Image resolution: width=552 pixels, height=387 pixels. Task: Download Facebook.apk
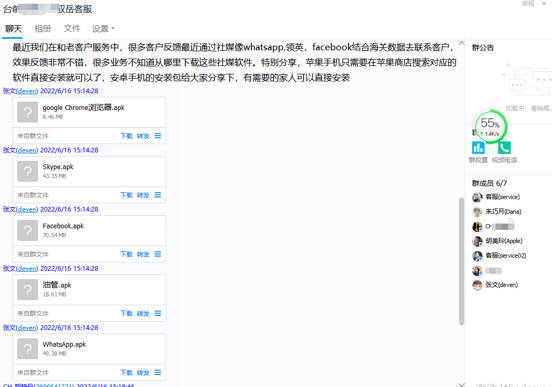click(126, 254)
